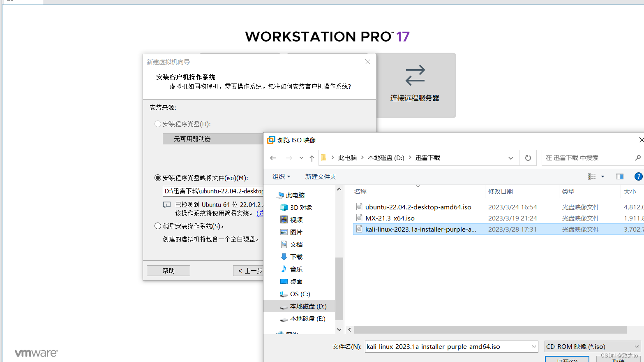Click the easy install info link
This screenshot has height=362, width=644.
260,213
